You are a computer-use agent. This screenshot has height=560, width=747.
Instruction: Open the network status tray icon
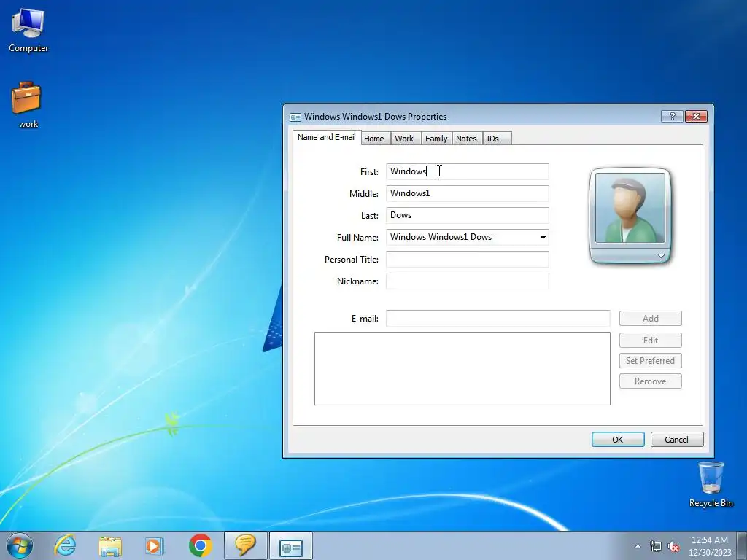(656, 546)
